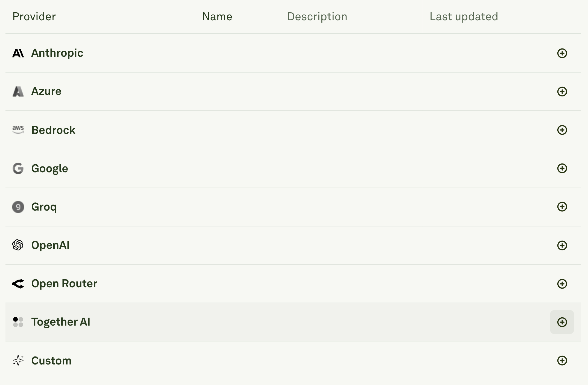
Task: Click the Groq provider icon
Action: (x=18, y=207)
